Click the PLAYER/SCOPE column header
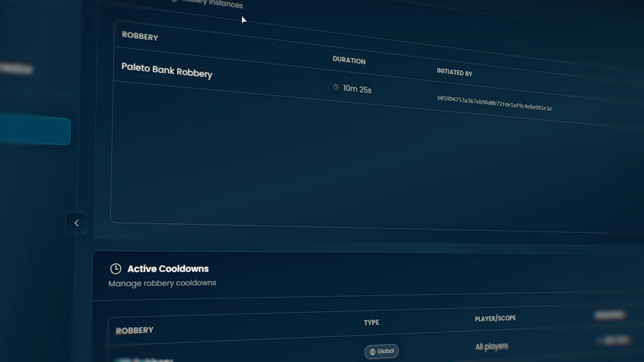 495,319
